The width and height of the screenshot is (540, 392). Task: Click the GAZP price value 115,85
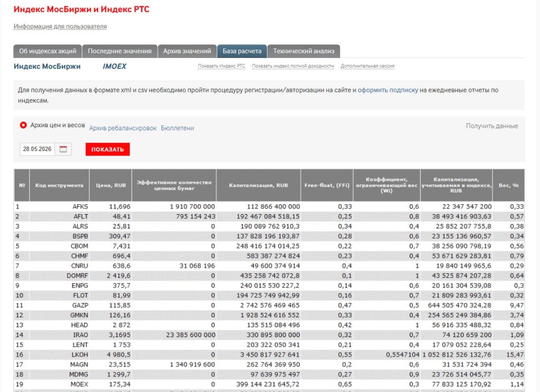coord(120,305)
